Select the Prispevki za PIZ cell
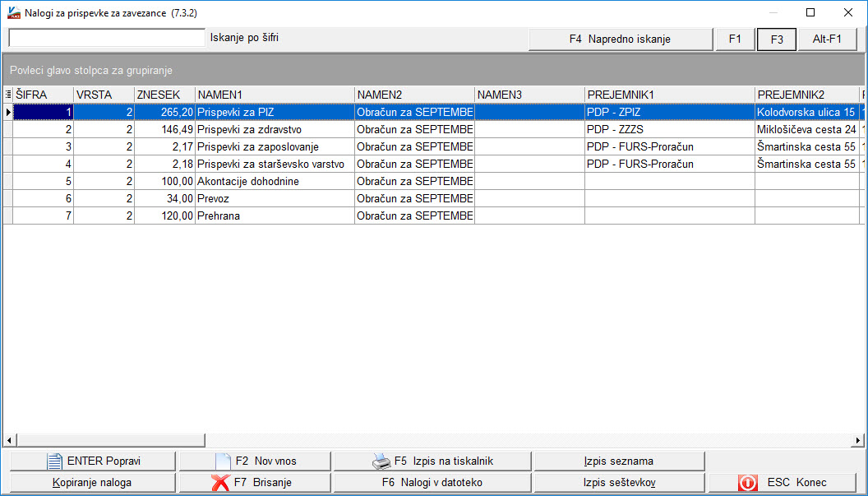This screenshot has width=868, height=496. pos(275,113)
